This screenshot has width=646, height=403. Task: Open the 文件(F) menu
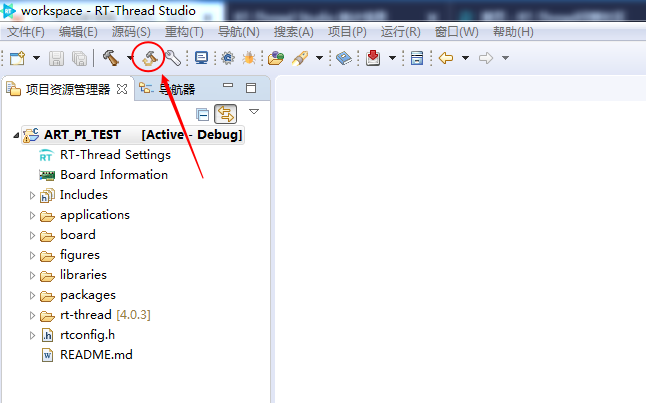(x=26, y=32)
